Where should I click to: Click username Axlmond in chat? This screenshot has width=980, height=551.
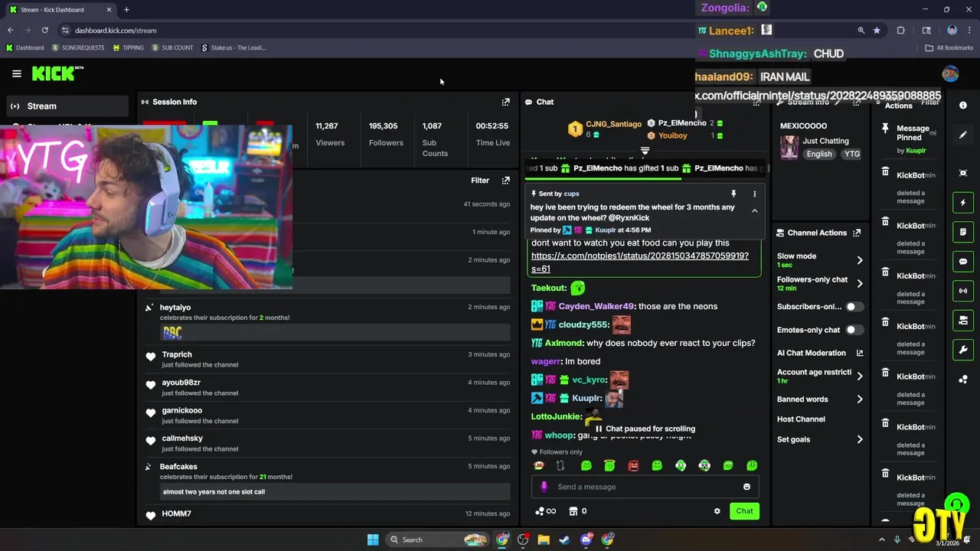(x=564, y=343)
